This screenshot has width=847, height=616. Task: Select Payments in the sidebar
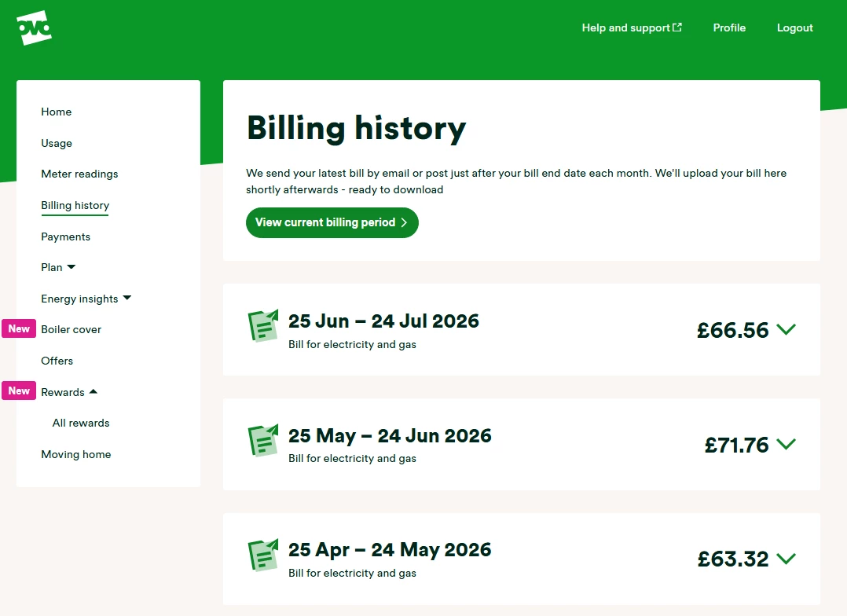(x=65, y=236)
